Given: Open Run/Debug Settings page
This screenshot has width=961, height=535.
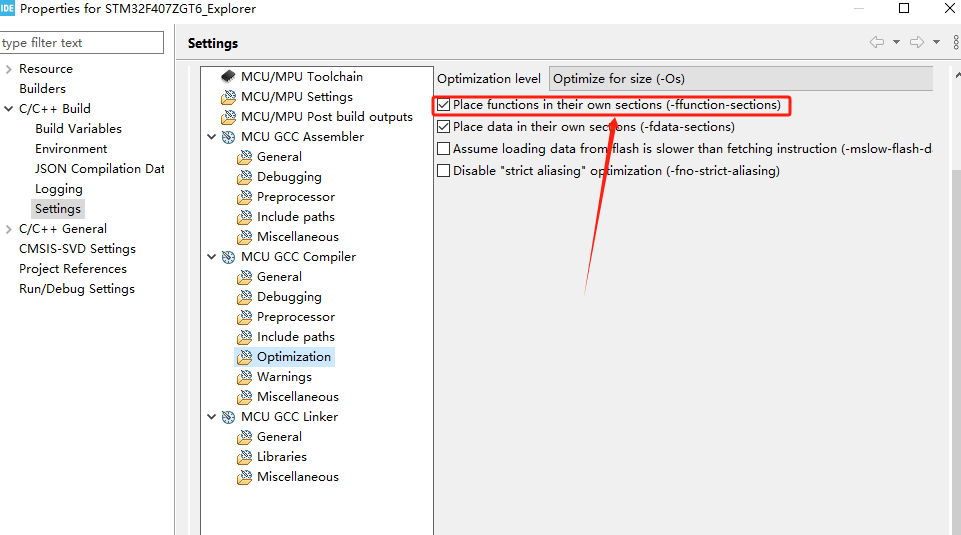Looking at the screenshot, I should click(x=77, y=289).
